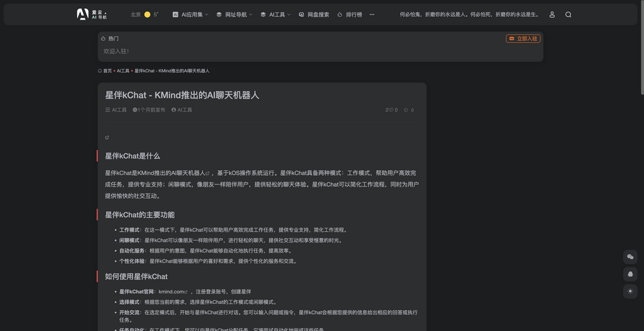Click the sun weather icon beside 北京
Screen dimensions: 644x331
147,14
